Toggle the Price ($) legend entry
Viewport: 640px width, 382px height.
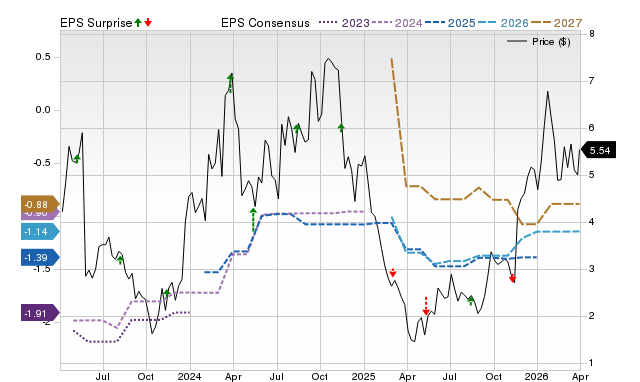point(539,42)
